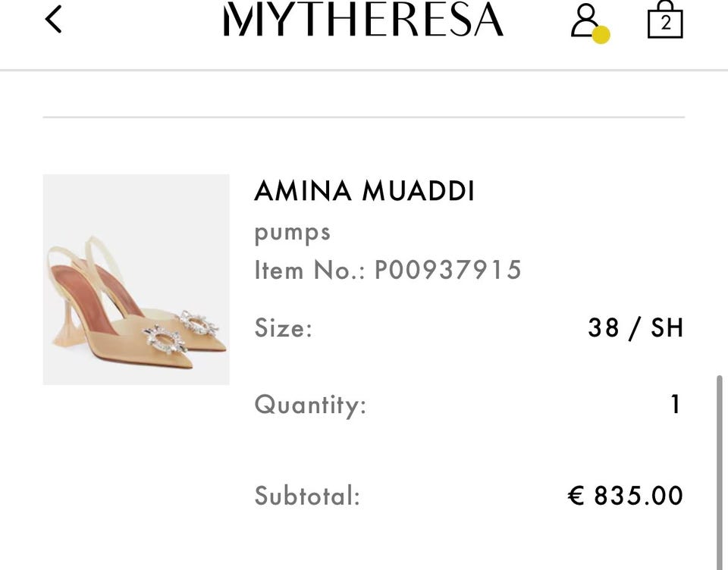Open the Amina Muaddi pumps thumbnail
Screen dimensions: 728x570
(136, 279)
